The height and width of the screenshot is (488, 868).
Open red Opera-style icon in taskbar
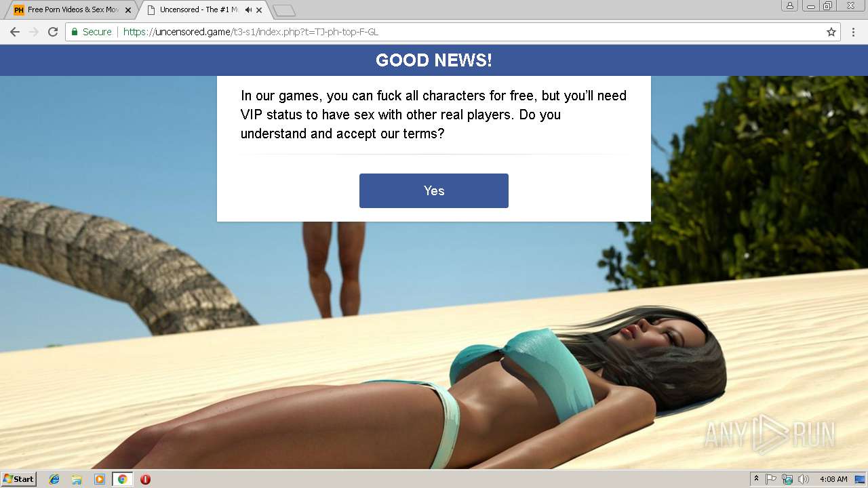pyautogui.click(x=145, y=479)
